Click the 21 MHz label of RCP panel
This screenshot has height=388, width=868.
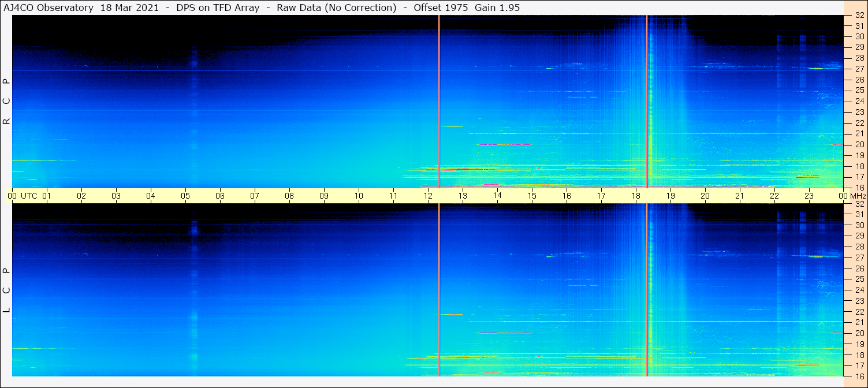(x=859, y=133)
